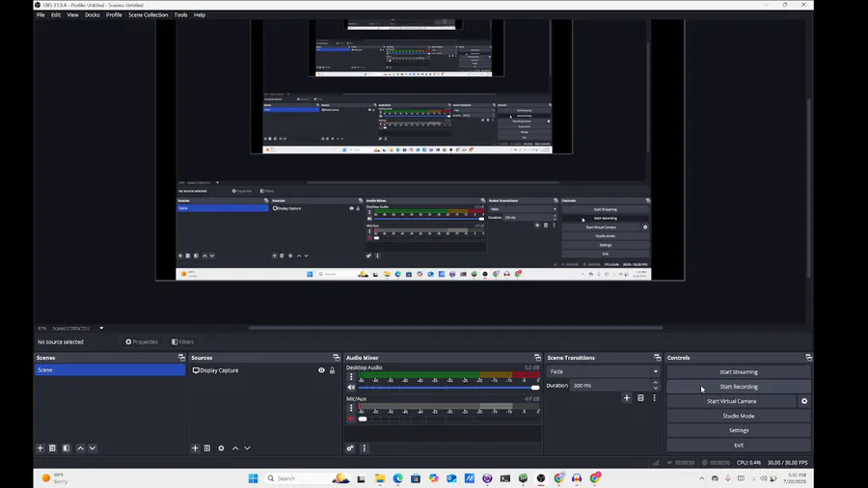Open Desktop Audio three-dot options
The height and width of the screenshot is (488, 868).
click(351, 377)
